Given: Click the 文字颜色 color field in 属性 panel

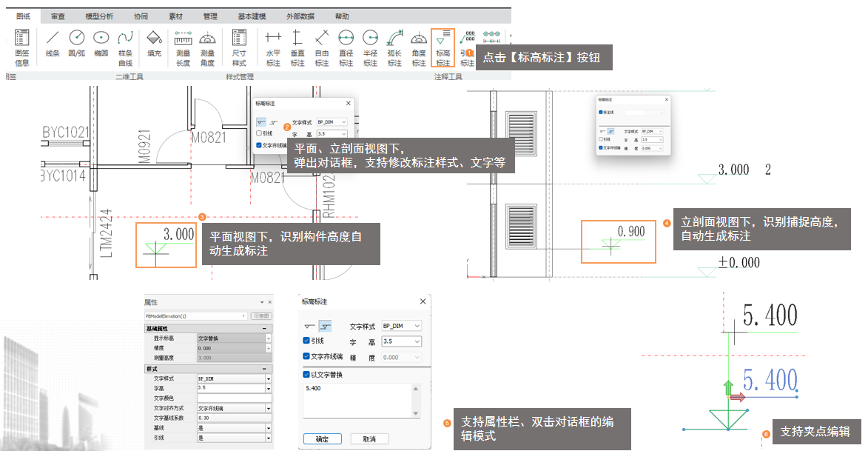Looking at the screenshot, I should pyautogui.click(x=234, y=398).
